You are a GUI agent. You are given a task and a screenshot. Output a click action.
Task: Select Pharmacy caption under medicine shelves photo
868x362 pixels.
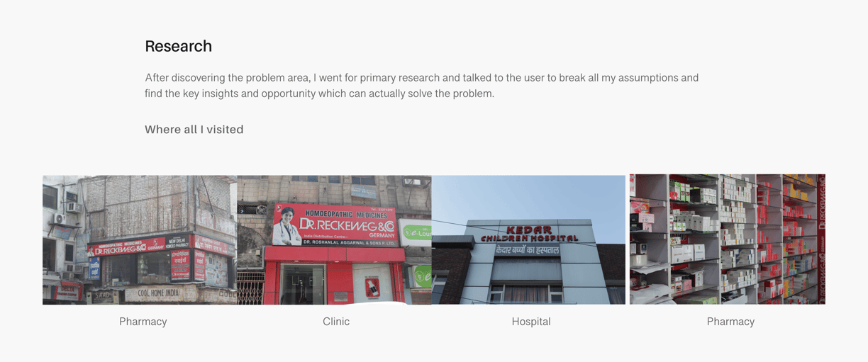click(x=730, y=322)
